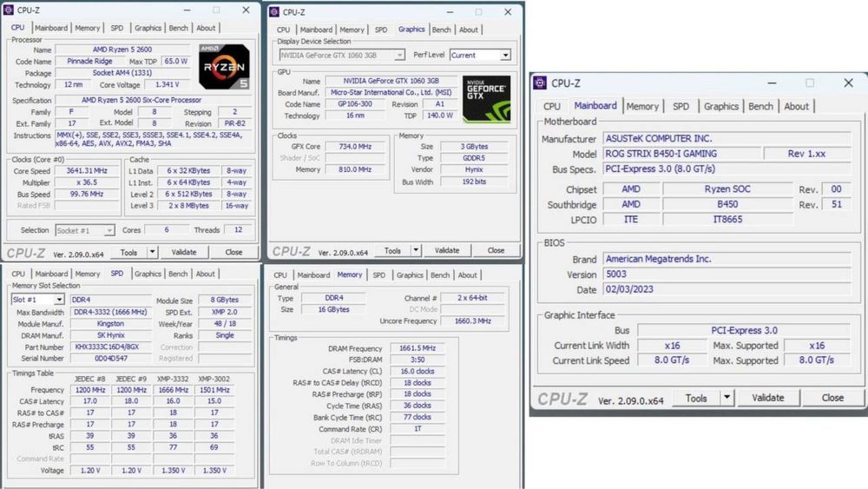868x489 pixels.
Task: Open the NVIDIA GeForce GTX 1060 3GB device dropdown
Action: pos(399,55)
